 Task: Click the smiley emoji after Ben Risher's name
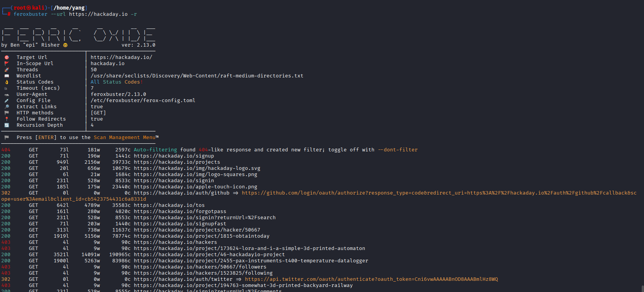65,45
